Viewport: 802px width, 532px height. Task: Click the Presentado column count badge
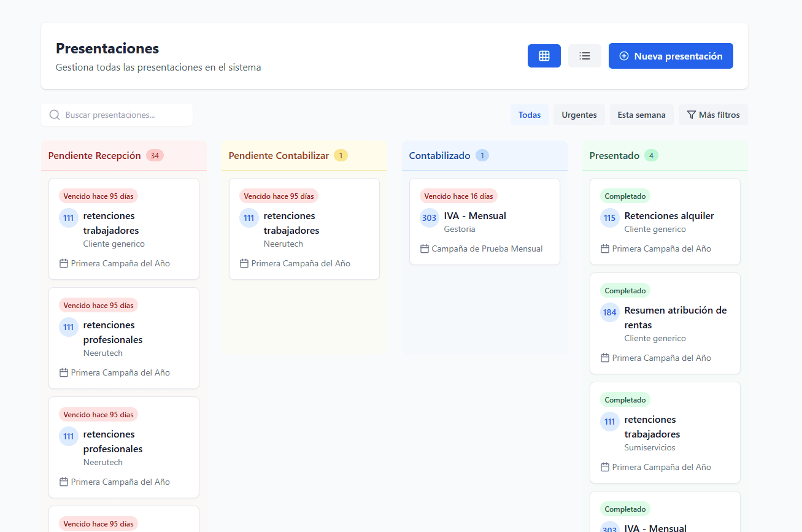(651, 156)
